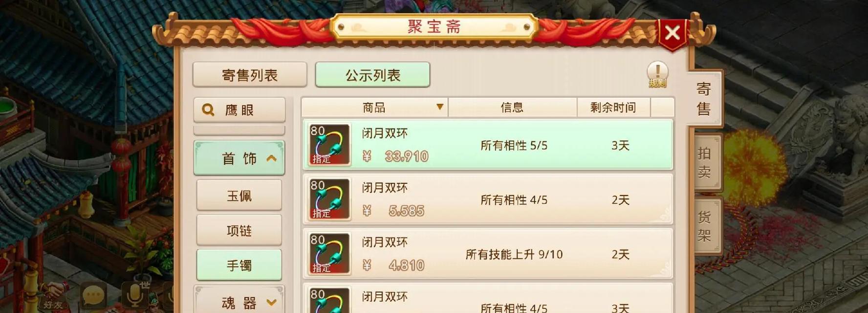Click the search magnifier icon beside 鹰眼
The width and height of the screenshot is (868, 313).
(x=208, y=110)
